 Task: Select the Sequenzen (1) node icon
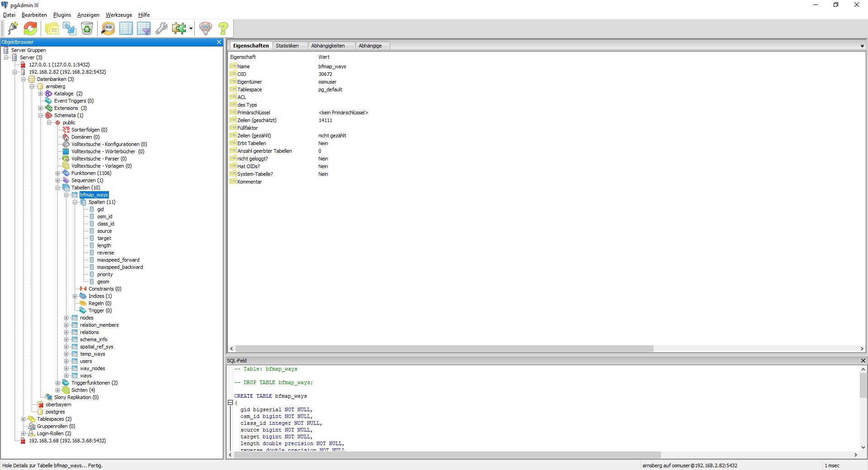coord(66,180)
